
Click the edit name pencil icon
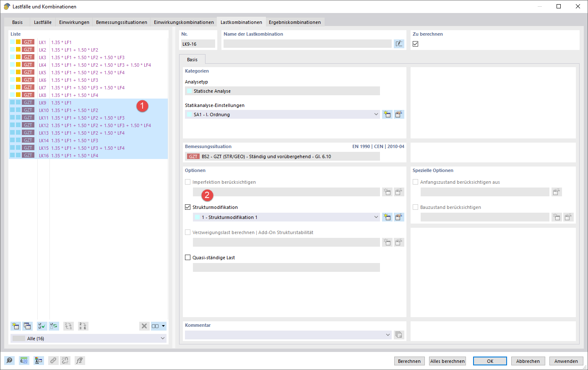pos(399,44)
